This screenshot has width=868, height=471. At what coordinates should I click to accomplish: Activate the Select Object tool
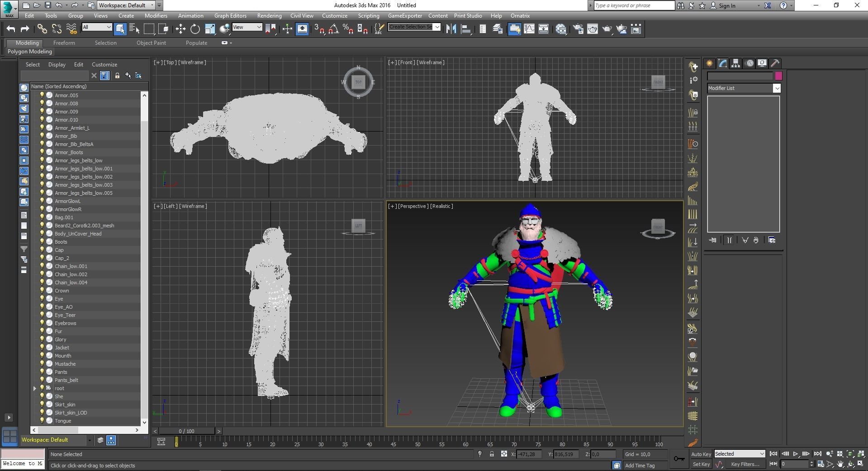pos(120,29)
